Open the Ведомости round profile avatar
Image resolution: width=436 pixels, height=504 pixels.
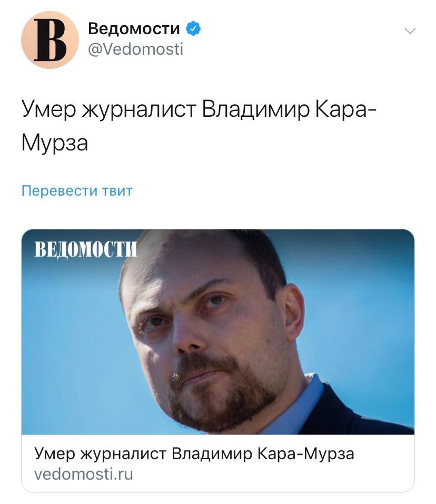tap(50, 40)
